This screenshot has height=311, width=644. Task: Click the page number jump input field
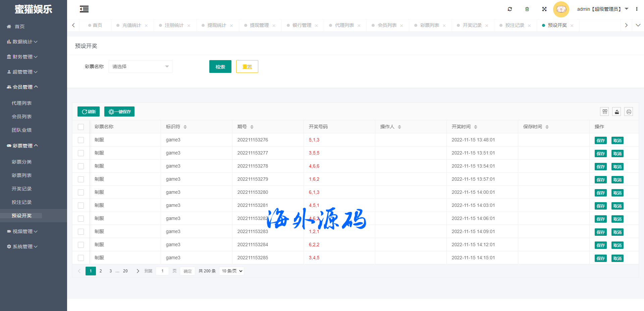pyautogui.click(x=162, y=271)
